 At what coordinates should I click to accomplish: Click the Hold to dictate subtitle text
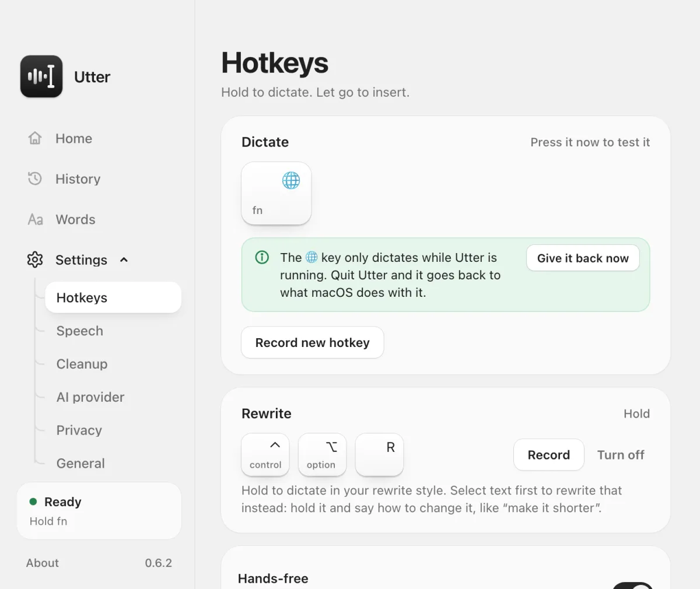(316, 92)
